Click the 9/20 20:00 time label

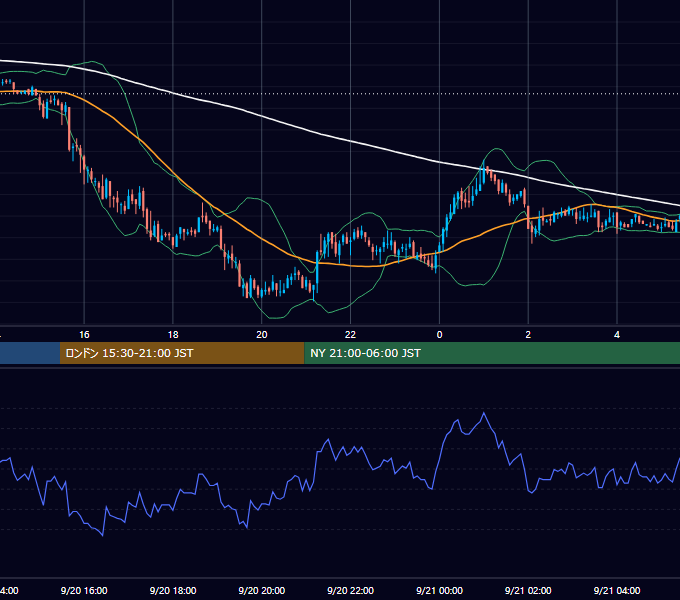click(x=262, y=590)
